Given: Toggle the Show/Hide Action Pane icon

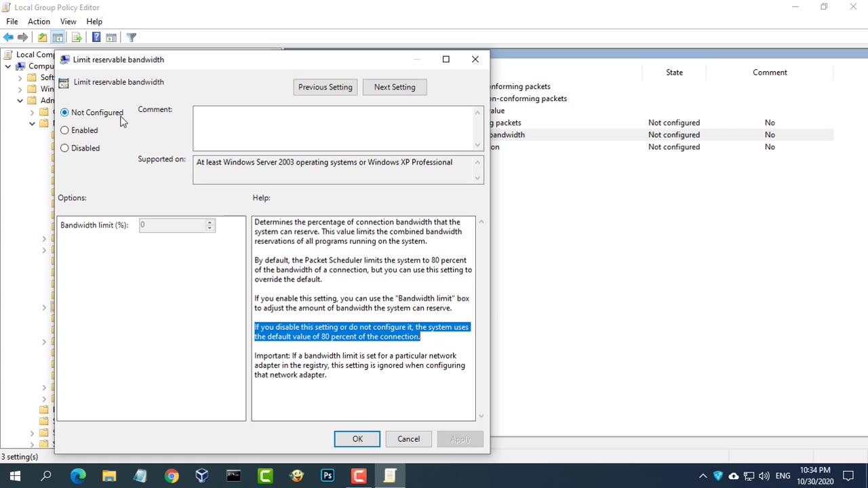Looking at the screenshot, I should 111,37.
